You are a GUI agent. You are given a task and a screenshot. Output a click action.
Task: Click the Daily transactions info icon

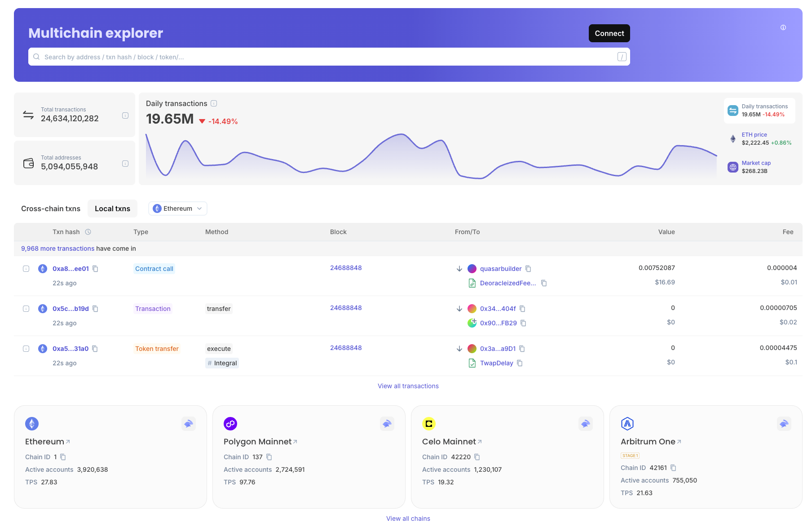(x=214, y=103)
